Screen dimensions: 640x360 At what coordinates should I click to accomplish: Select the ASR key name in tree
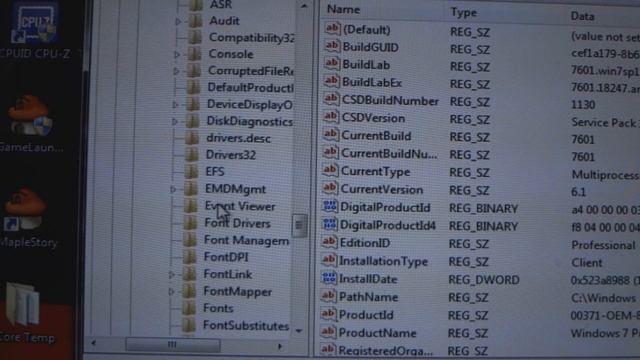[220, 5]
